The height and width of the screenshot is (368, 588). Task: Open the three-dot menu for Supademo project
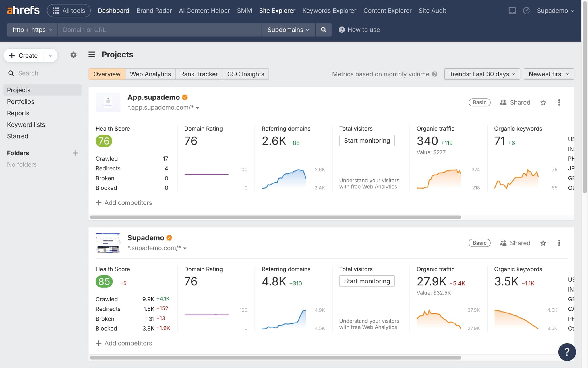[x=559, y=243]
